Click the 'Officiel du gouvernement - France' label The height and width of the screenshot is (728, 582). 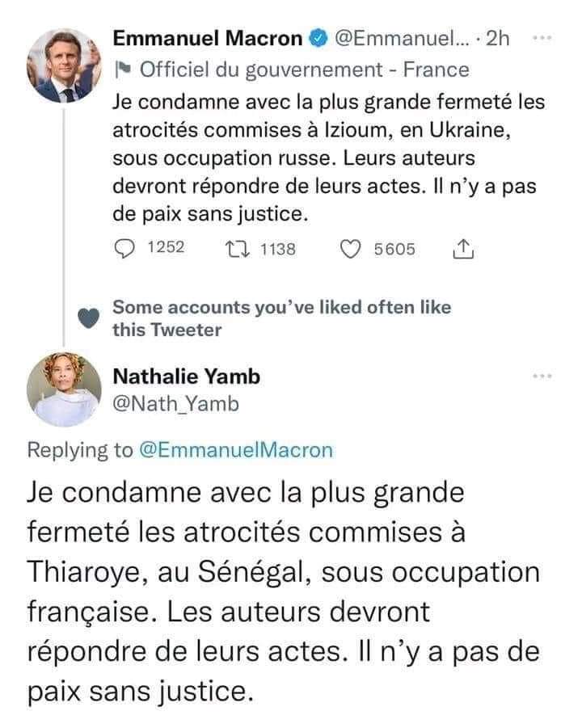(x=304, y=69)
